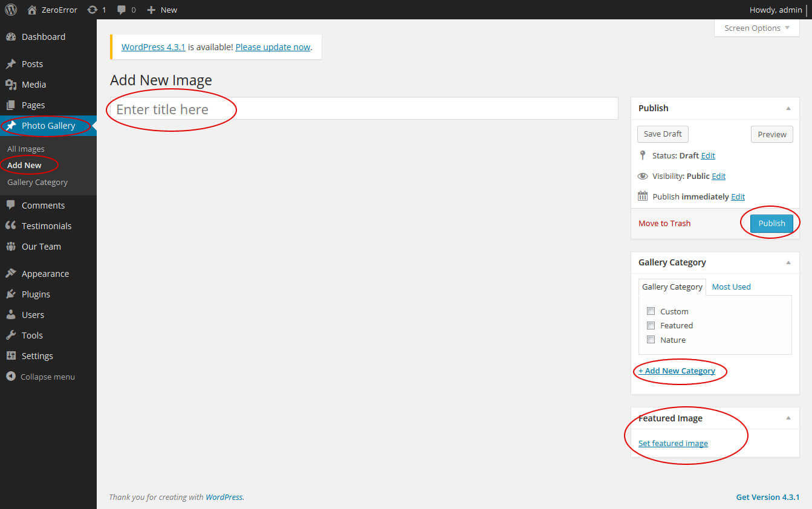812x509 pixels.
Task: Click the Users person icon
Action: (x=11, y=315)
